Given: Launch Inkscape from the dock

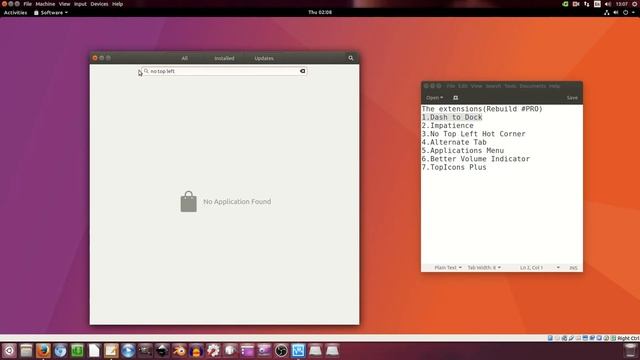Looking at the screenshot, I should click(162, 351).
